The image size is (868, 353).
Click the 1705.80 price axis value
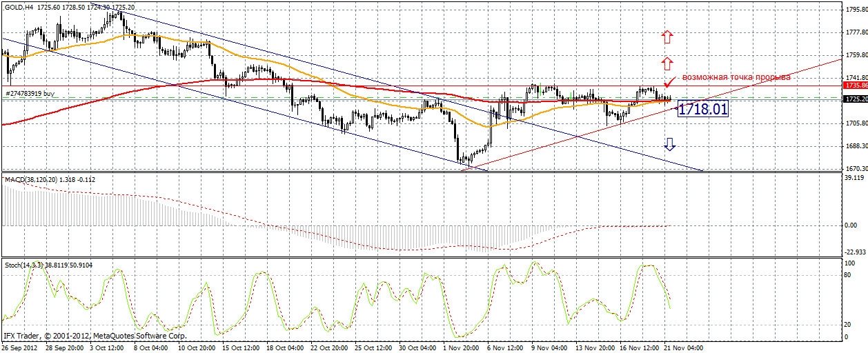[x=856, y=123]
